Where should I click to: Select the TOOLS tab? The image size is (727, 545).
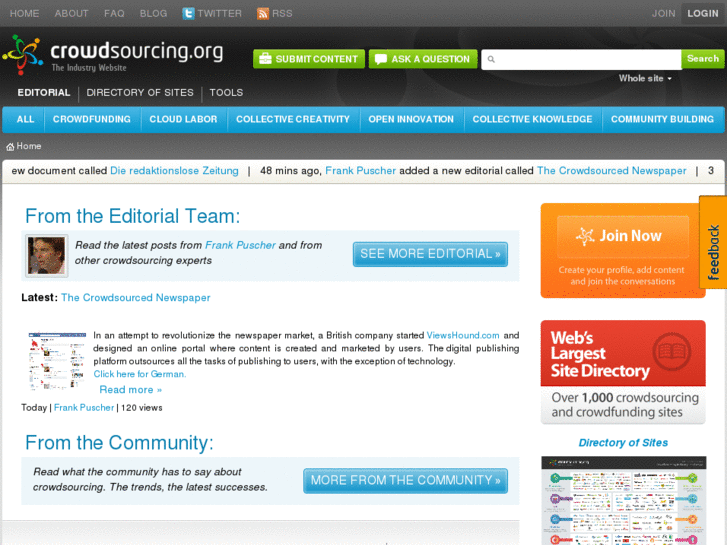point(226,92)
